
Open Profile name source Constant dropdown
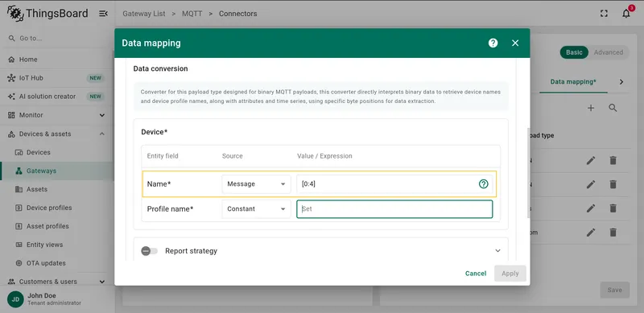click(x=256, y=208)
